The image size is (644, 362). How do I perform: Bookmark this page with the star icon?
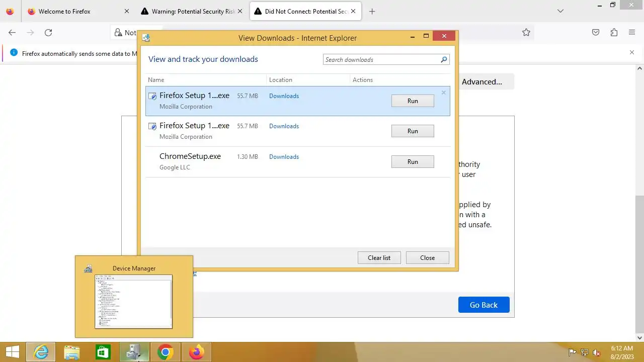pyautogui.click(x=526, y=32)
